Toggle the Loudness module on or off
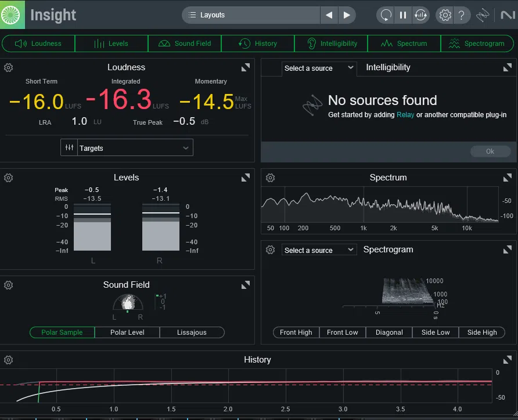Viewport: 518px width, 420px height. pyautogui.click(x=38, y=44)
